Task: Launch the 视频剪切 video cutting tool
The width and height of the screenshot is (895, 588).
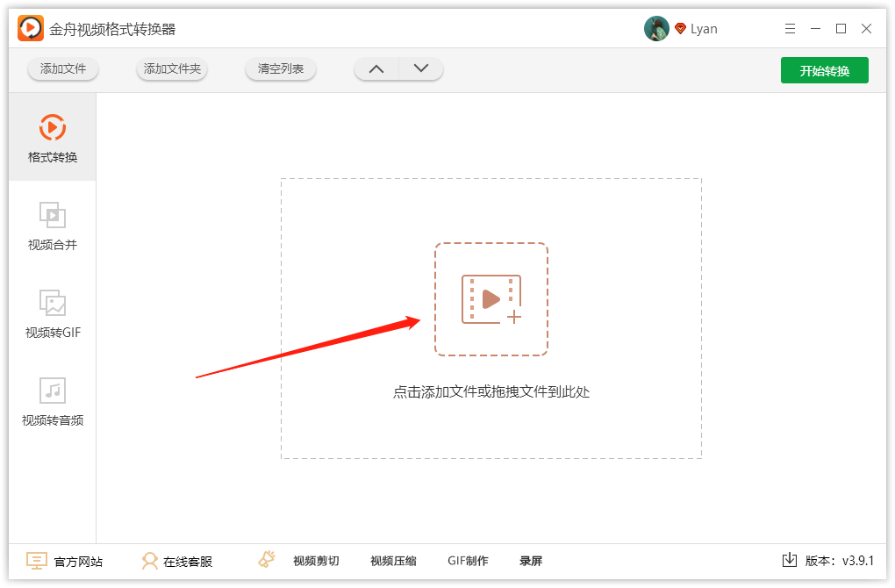Action: point(316,561)
